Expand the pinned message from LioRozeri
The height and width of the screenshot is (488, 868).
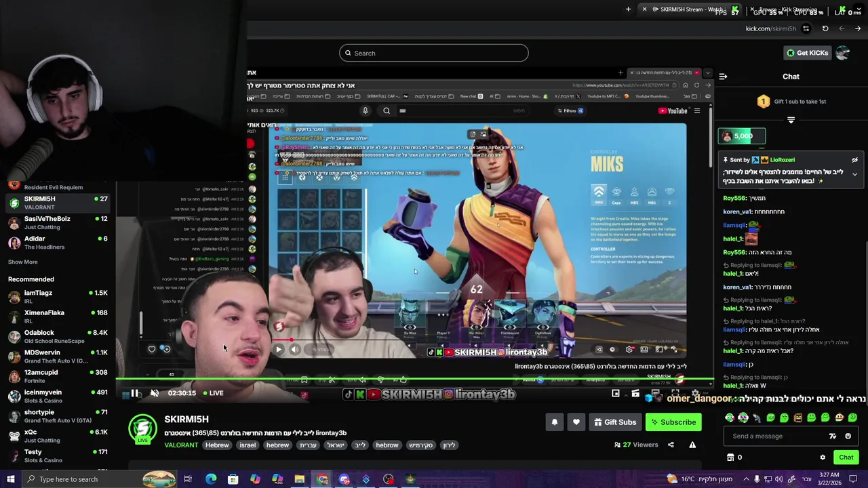coord(854,174)
